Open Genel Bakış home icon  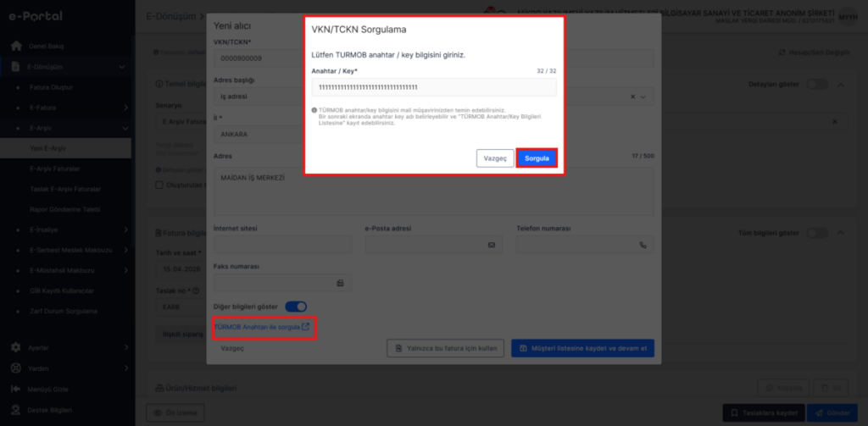click(x=16, y=46)
